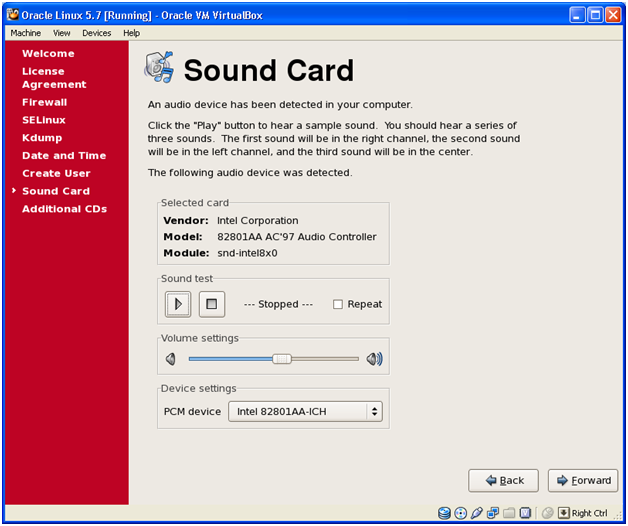Open the Devices menu

(x=97, y=33)
